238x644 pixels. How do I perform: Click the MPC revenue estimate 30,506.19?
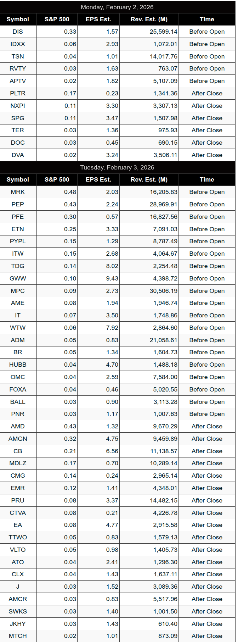tap(164, 291)
